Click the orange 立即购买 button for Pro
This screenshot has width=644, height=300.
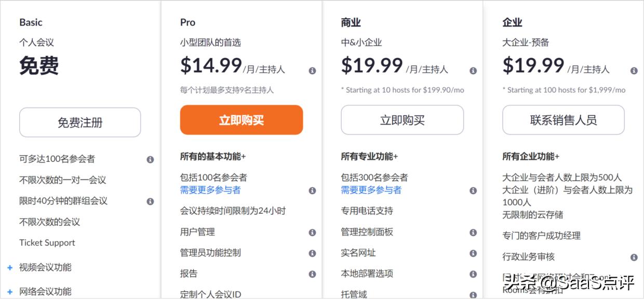(x=241, y=119)
